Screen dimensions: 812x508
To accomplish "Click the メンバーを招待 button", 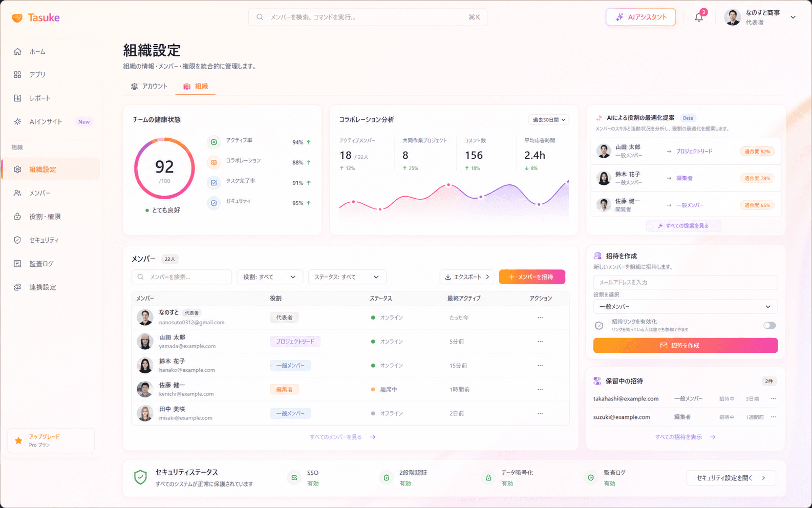I will [x=532, y=277].
